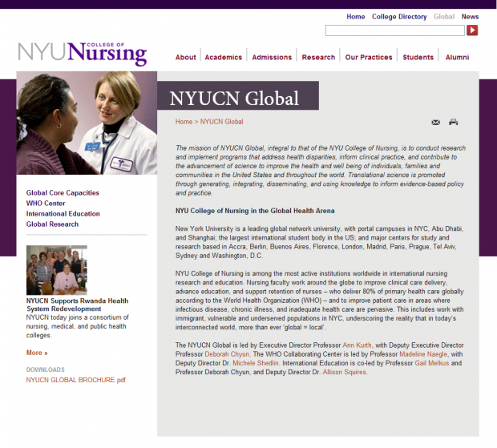Open the Academics menu
Viewport: 497px width, 448px height.
pyautogui.click(x=224, y=58)
